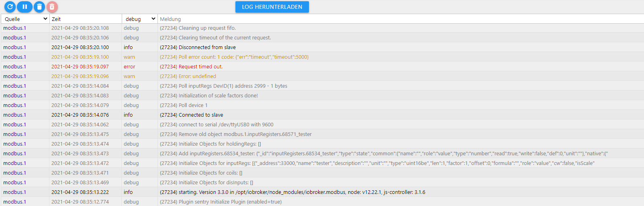This screenshot has width=644, height=206.
Task: Click 'Add inputRegisters.68534_tester' message
Action: pyautogui.click(x=384, y=153)
